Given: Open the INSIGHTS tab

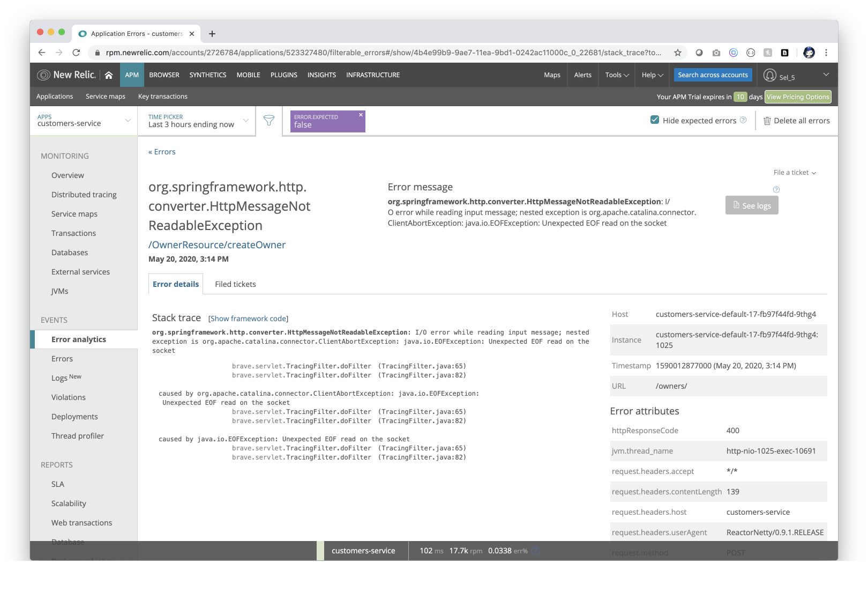Looking at the screenshot, I should pos(322,75).
